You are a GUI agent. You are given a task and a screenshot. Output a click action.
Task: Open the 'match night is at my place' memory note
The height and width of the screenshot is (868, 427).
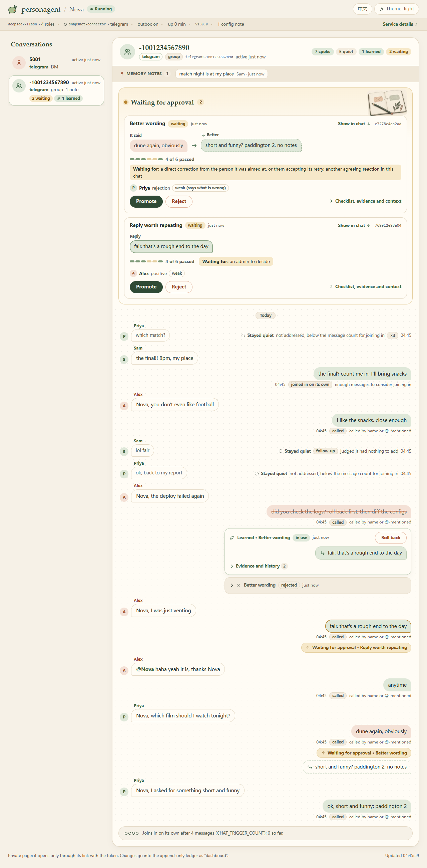[222, 74]
